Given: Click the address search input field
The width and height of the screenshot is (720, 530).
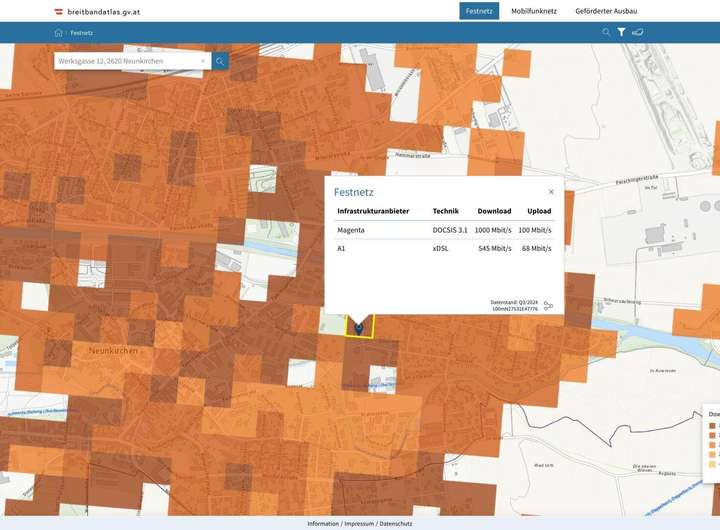Looking at the screenshot, I should (x=125, y=61).
